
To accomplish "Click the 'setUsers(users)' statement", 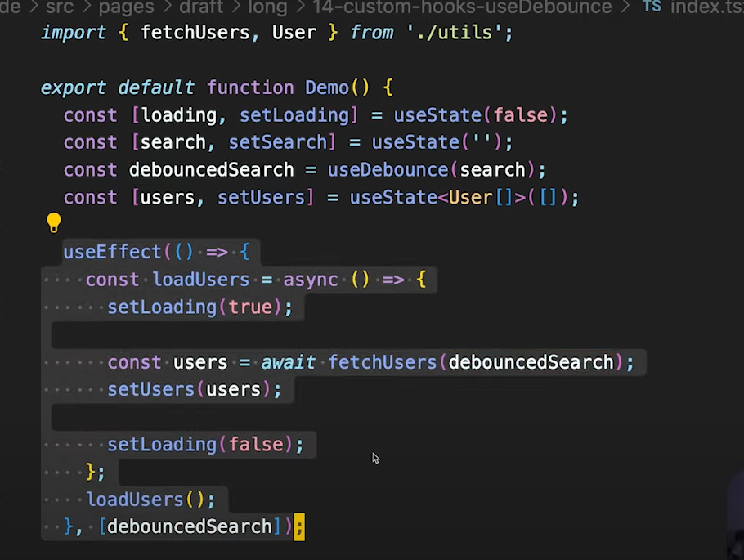I will coord(194,390).
